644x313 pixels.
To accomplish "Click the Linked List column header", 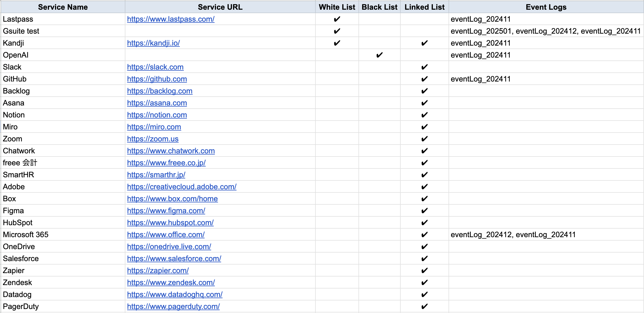I will [x=425, y=7].
